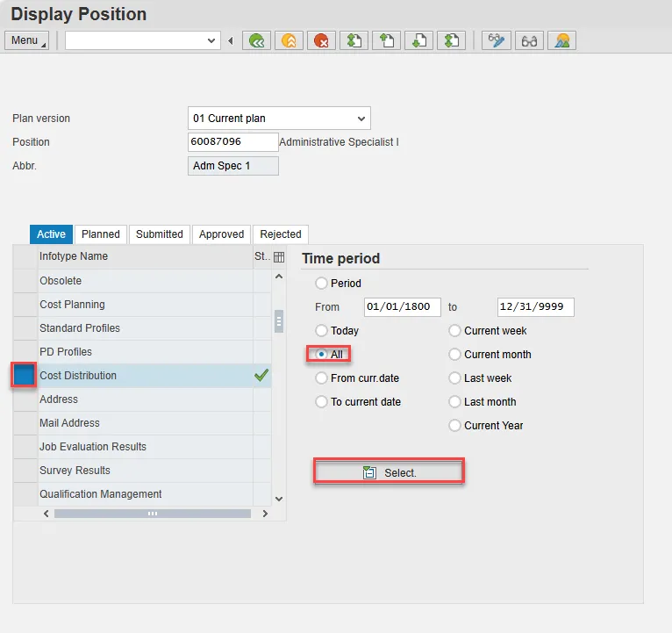Click the Abbr. field Adm Spec 1
The height and width of the screenshot is (633, 672).
233,166
